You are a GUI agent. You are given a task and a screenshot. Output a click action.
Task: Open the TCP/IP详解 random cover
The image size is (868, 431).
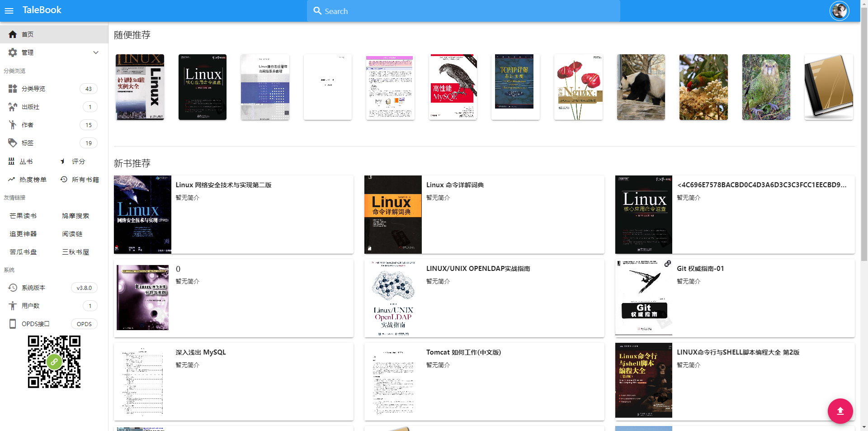(515, 87)
